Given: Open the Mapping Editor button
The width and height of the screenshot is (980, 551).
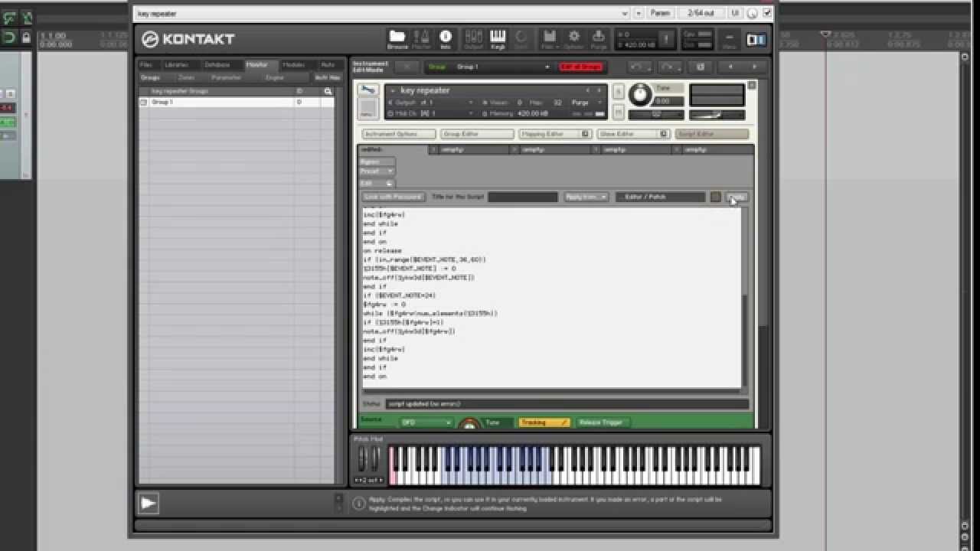Looking at the screenshot, I should 555,134.
